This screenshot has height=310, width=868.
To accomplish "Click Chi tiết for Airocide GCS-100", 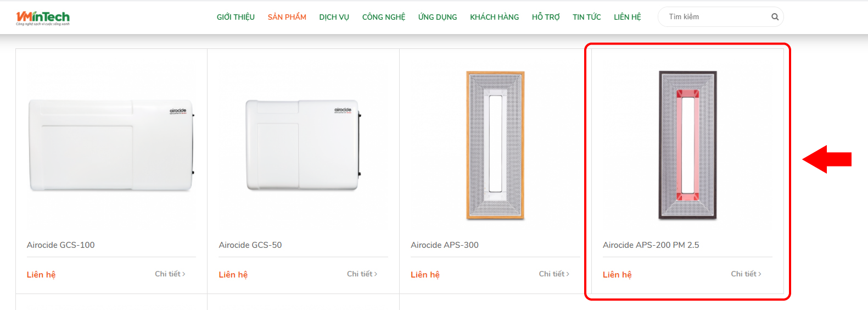I will coord(170,274).
